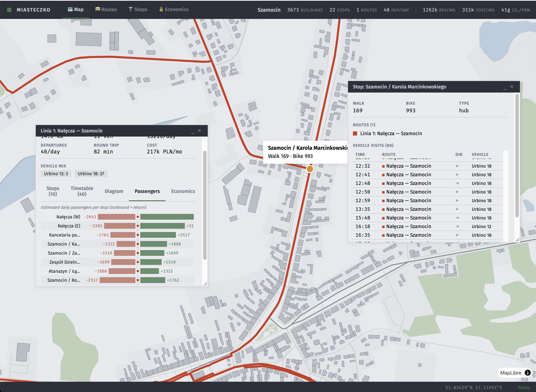Viewport: 536px width, 392px height.
Task: Click the green MIASTECZKO logo square
Action: coord(9,10)
